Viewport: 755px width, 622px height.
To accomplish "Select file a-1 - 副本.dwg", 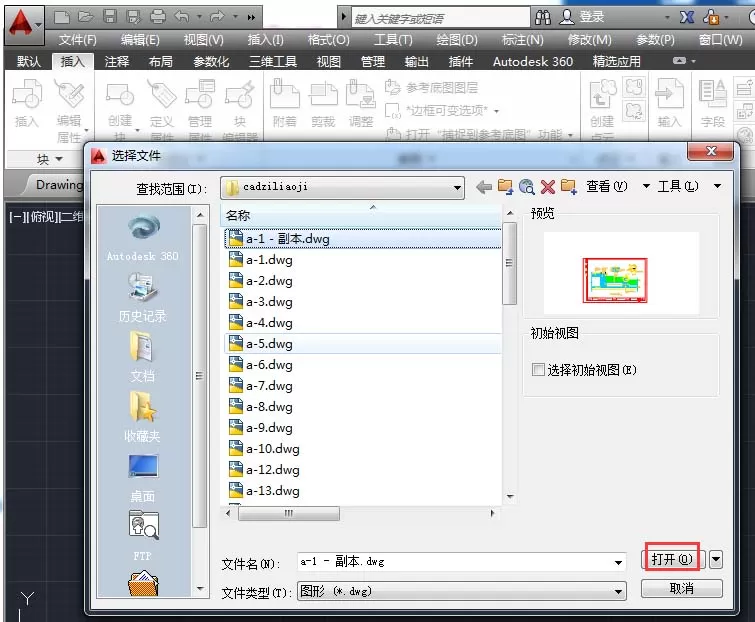I will [363, 239].
